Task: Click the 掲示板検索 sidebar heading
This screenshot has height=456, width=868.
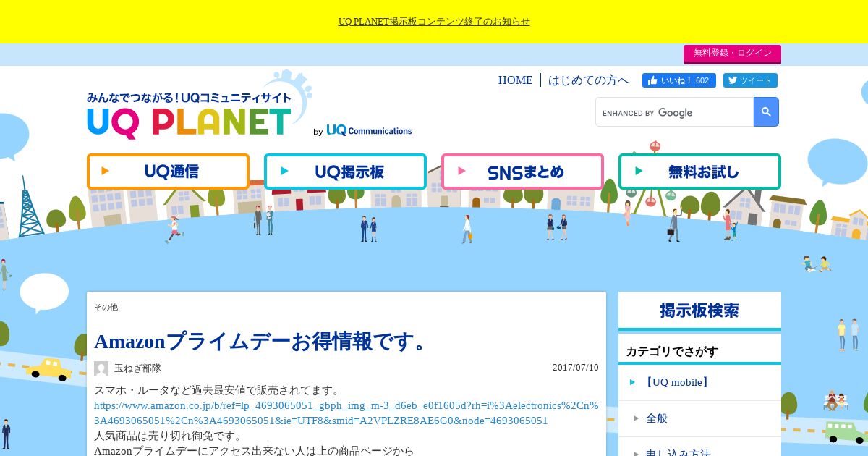Action: coord(699,311)
